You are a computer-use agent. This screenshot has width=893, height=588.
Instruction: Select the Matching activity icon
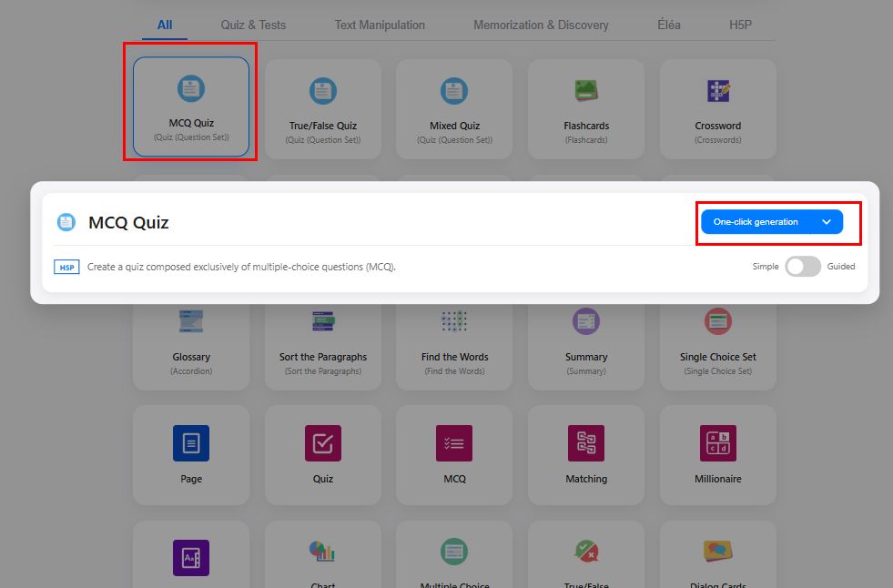585,443
